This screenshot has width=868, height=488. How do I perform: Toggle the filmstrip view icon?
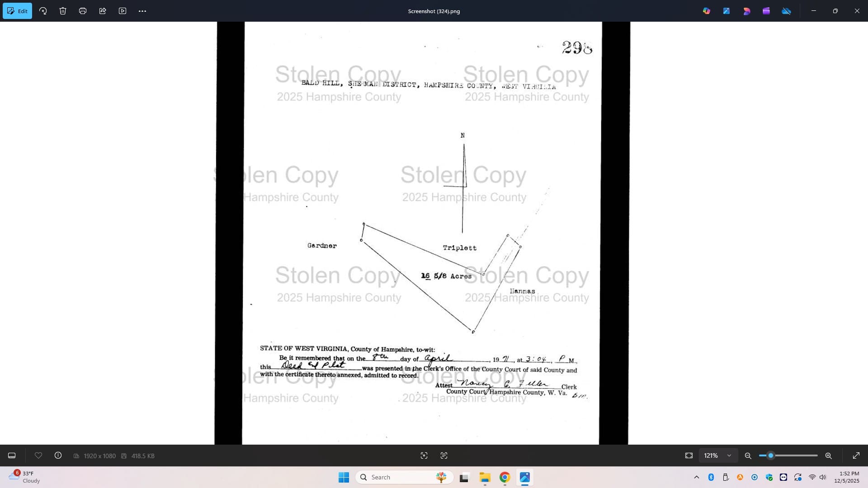tap(12, 455)
